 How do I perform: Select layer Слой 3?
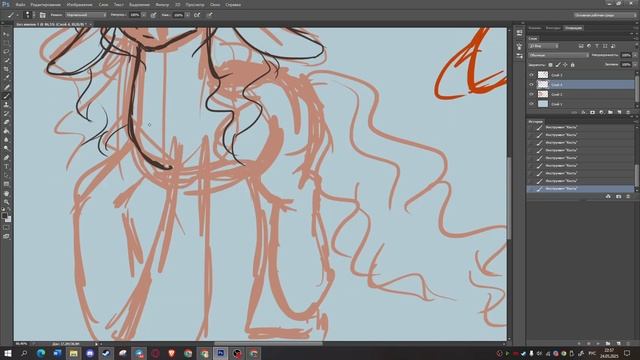(x=581, y=75)
